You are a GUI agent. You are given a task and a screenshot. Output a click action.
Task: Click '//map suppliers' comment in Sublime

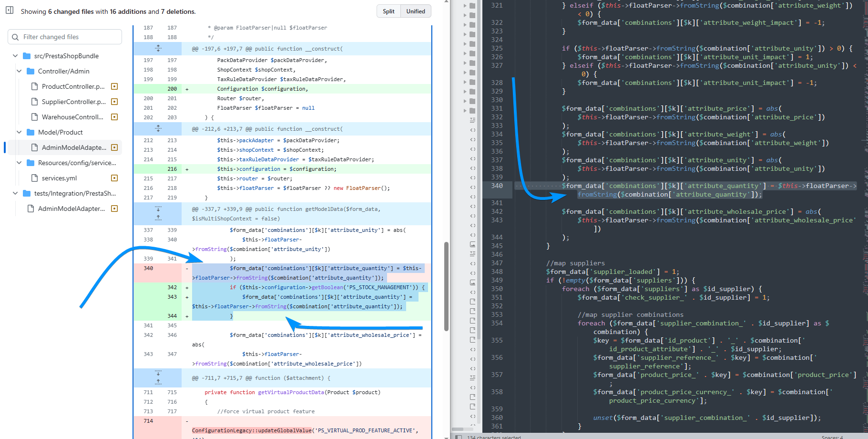575,263
